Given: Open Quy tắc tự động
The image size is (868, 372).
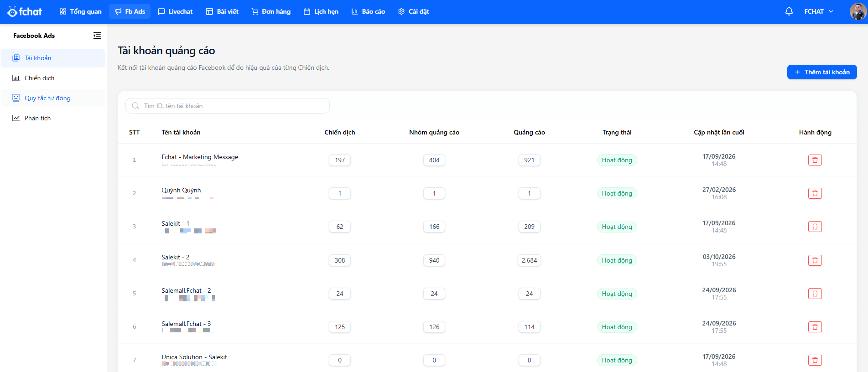Looking at the screenshot, I should coord(53,98).
